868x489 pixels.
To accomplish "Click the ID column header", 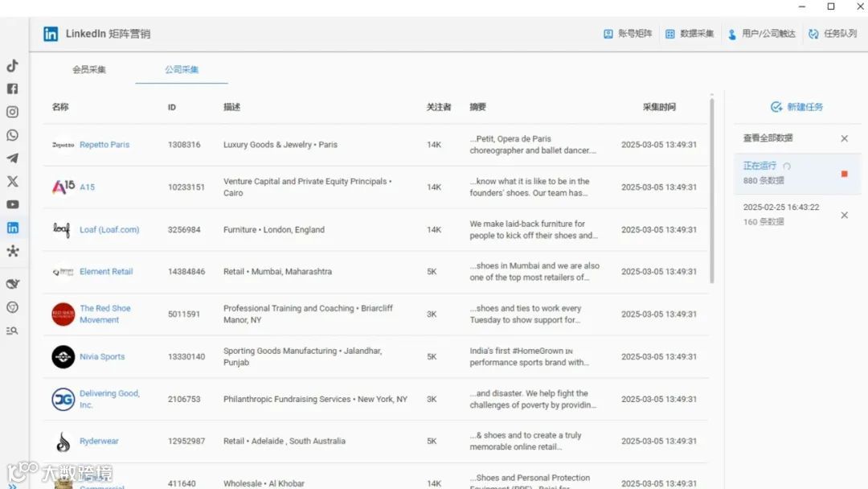I will (172, 107).
